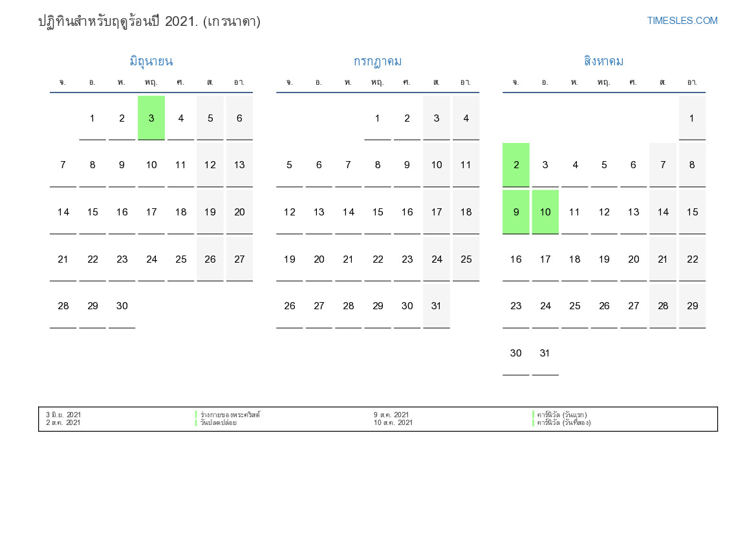Image resolution: width=756 pixels, height=535 pixels.
Task: Click the จ. weekday header in มิถุนายน
Action: pyautogui.click(x=63, y=83)
